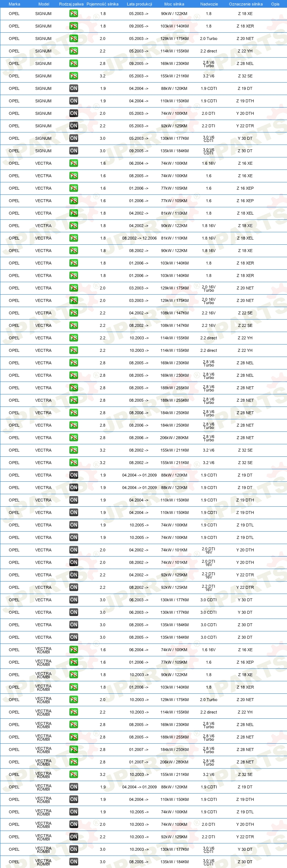Click petrol icon in VECTRA KOMBI Z 16 XEP row
This screenshot has width=287, height=868.
(74, 662)
